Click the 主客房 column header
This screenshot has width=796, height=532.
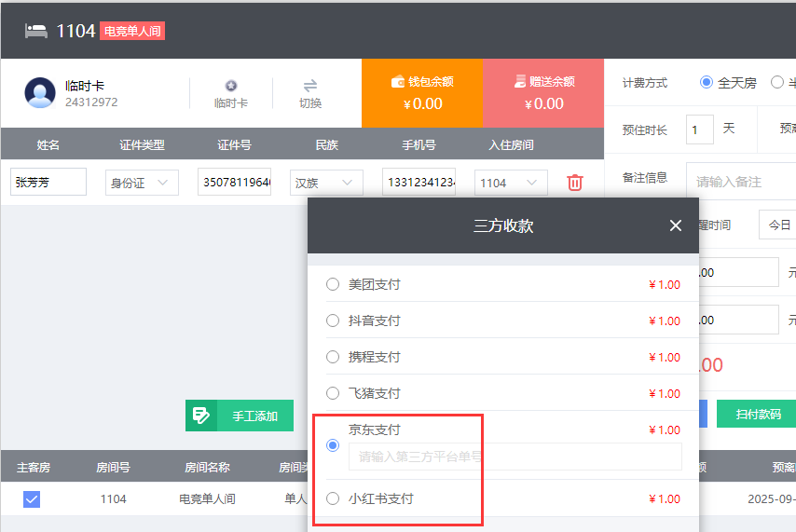34,467
